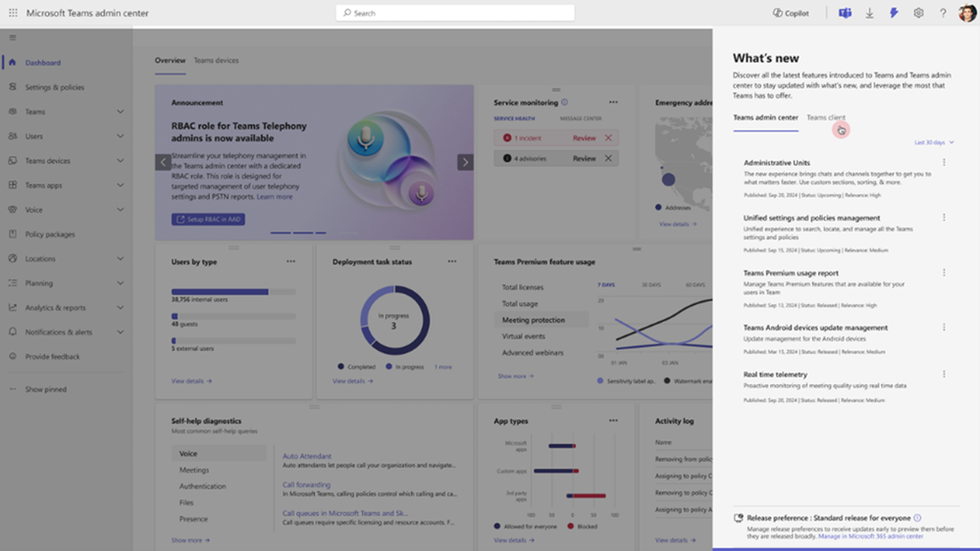Screen dimensions: 980x551
Task: Click the header Search field
Action: [455, 13]
